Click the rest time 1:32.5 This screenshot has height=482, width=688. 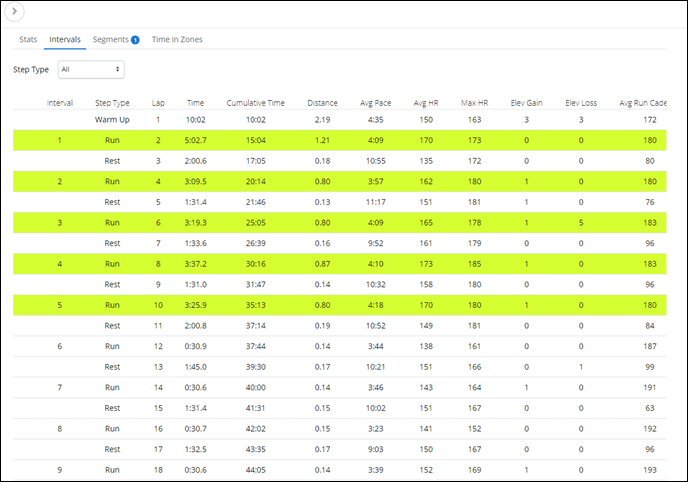pyautogui.click(x=195, y=450)
